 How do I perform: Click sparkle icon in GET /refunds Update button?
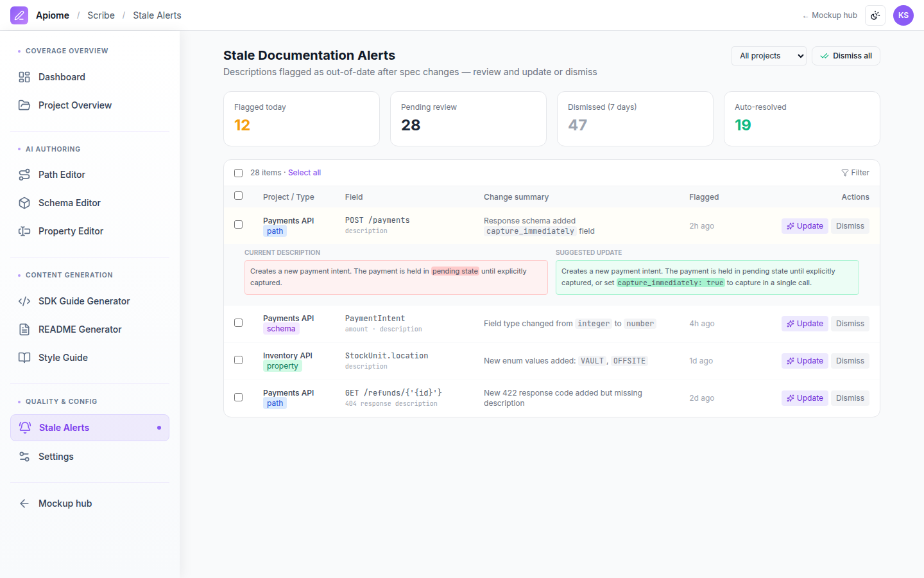[791, 398]
